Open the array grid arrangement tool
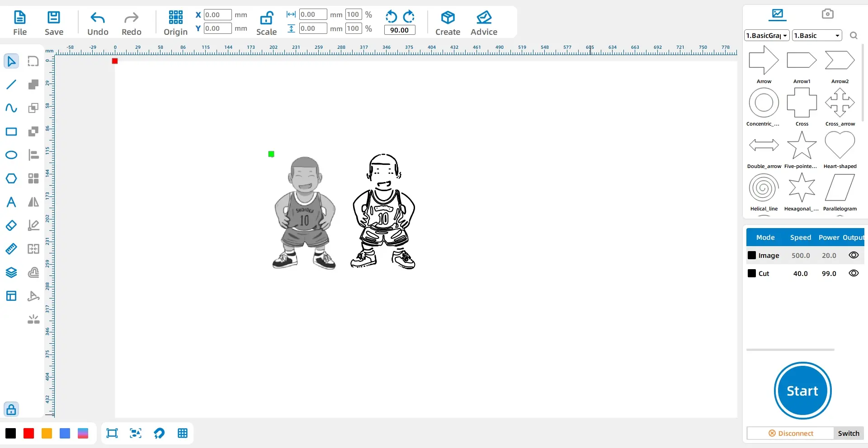This screenshot has height=448, width=868. 33,178
